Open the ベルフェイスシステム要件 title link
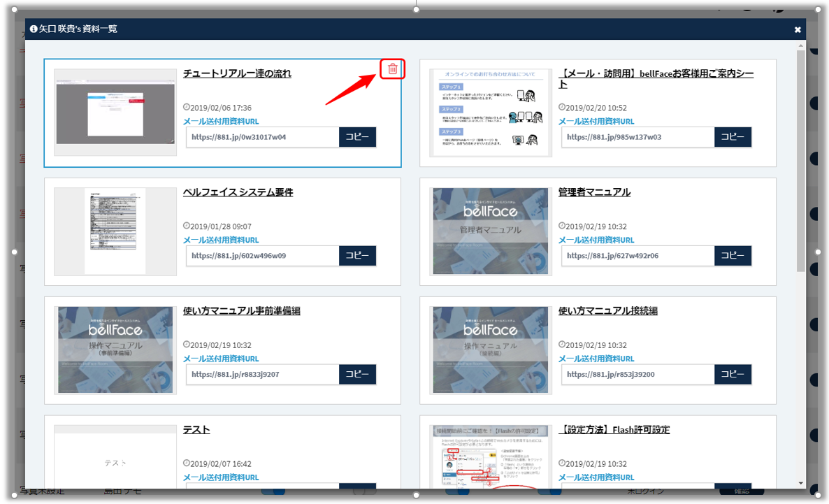The width and height of the screenshot is (829, 504). (x=238, y=192)
